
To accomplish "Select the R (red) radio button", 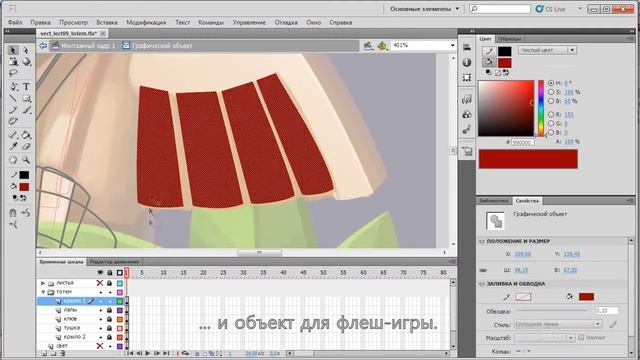I will (551, 115).
